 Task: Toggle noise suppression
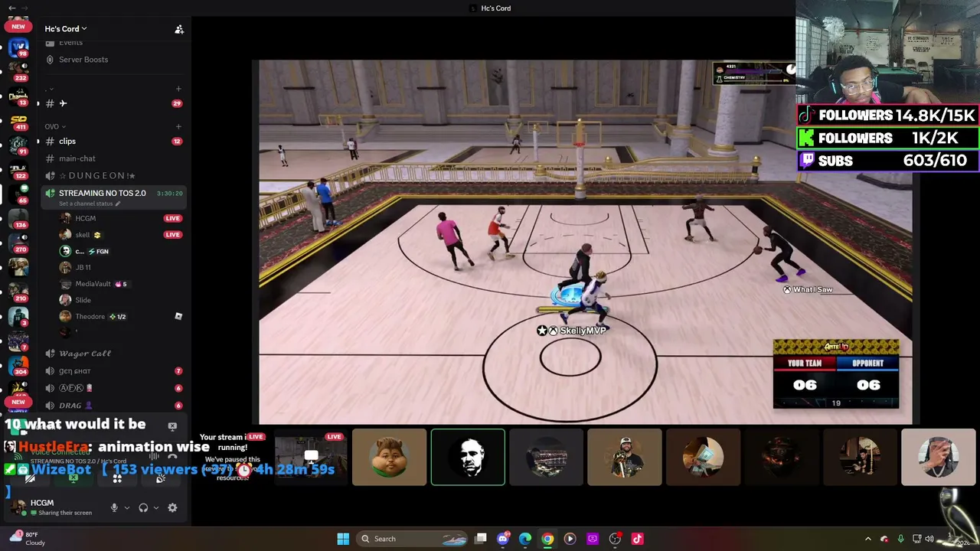tap(154, 457)
